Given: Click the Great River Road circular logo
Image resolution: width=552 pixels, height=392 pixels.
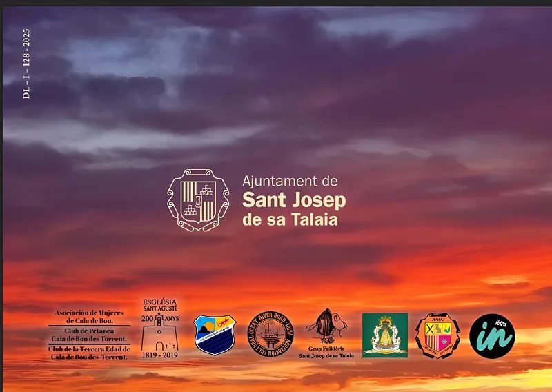Looking at the screenshot, I should (x=270, y=334).
